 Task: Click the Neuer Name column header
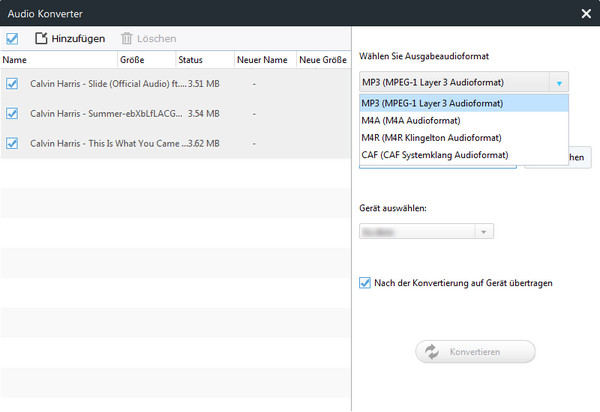point(265,60)
